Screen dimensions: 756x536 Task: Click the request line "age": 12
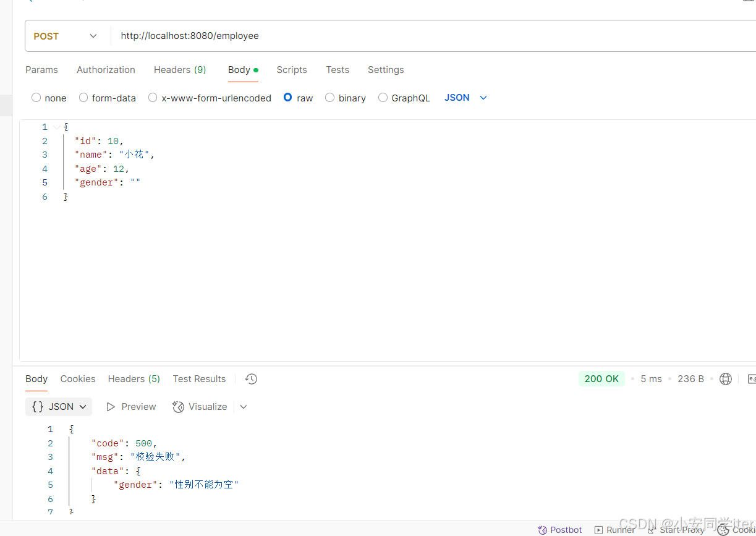pos(102,169)
